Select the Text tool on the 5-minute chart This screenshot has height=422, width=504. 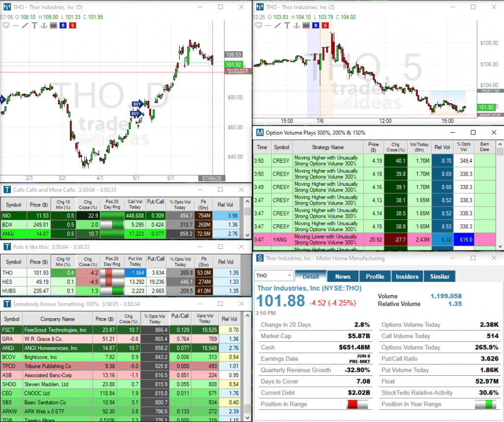click(x=287, y=26)
